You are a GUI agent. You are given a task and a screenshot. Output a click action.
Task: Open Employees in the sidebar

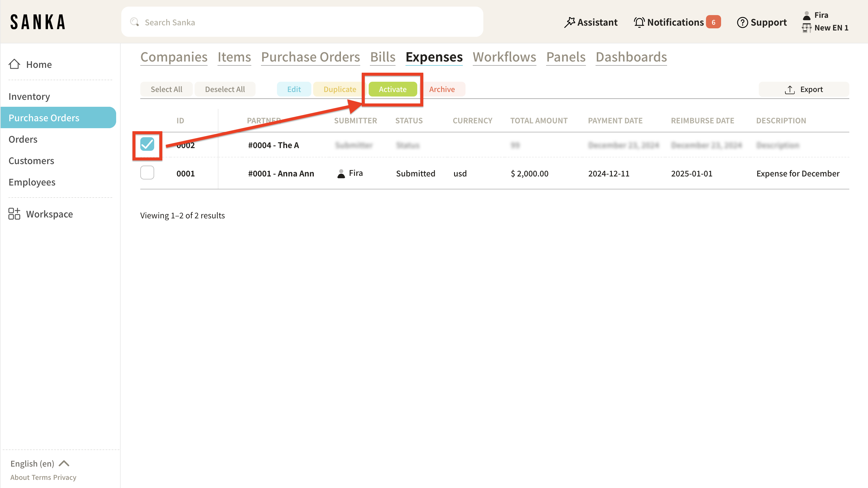click(32, 182)
